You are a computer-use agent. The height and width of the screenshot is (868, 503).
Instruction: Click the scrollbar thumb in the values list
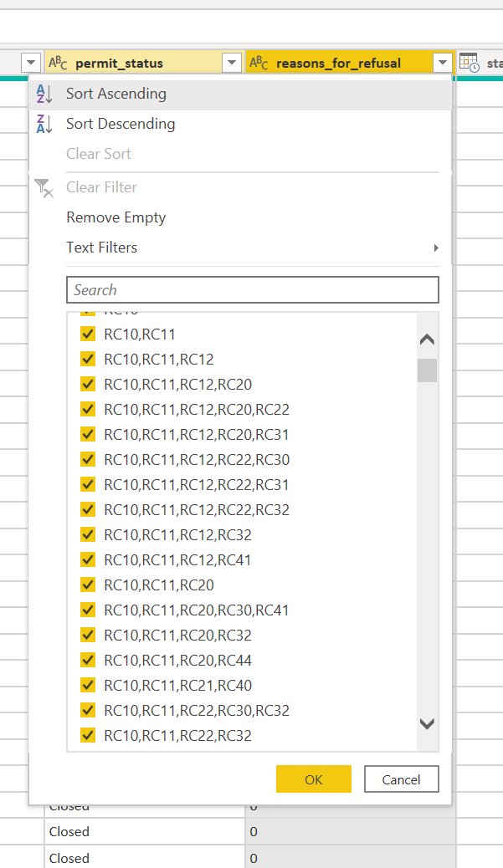coord(427,370)
